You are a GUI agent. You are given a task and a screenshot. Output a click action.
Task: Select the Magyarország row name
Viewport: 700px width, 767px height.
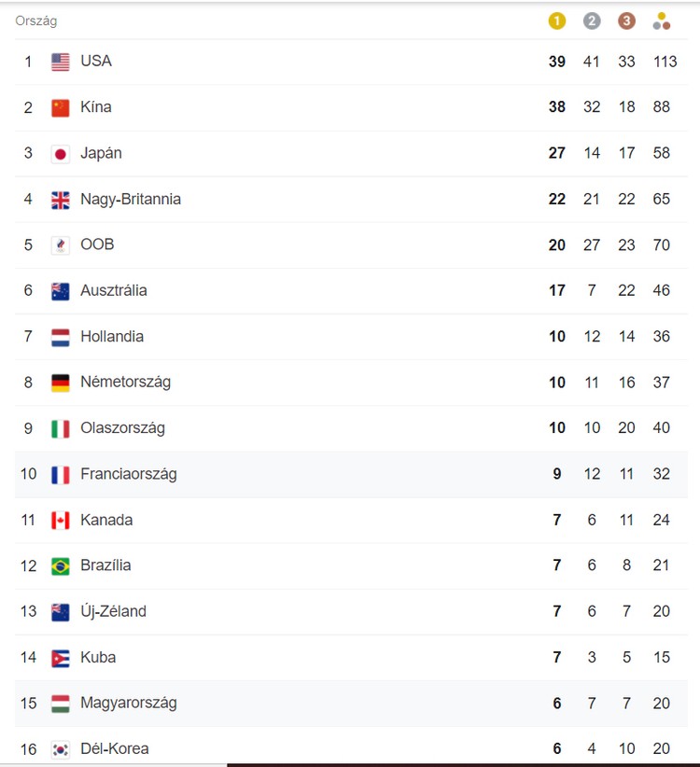(128, 703)
